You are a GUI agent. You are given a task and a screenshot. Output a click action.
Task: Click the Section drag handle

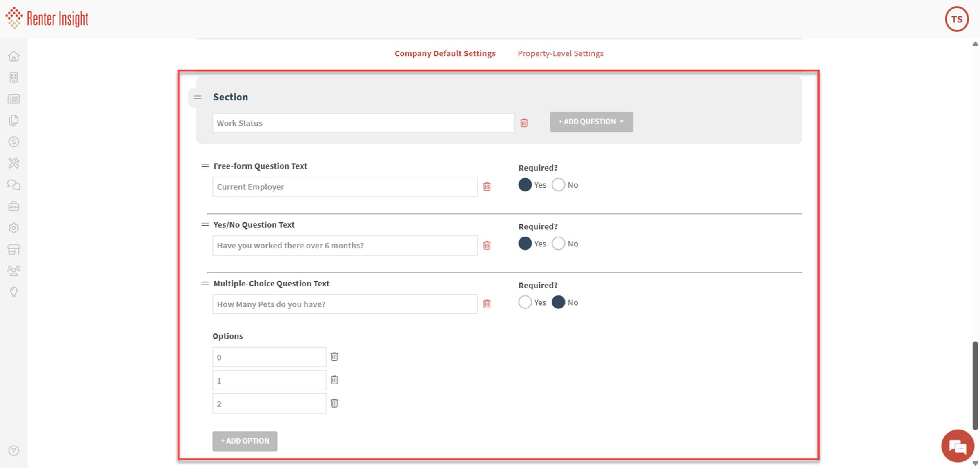point(198,97)
